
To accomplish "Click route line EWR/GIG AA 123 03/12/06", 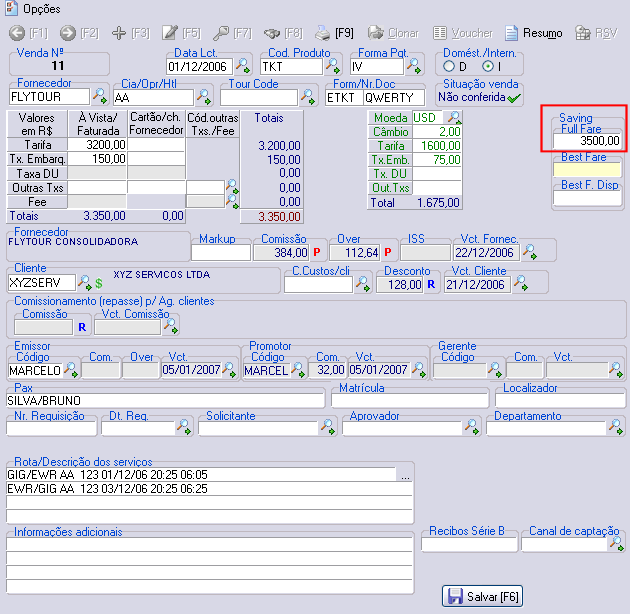I will point(209,489).
